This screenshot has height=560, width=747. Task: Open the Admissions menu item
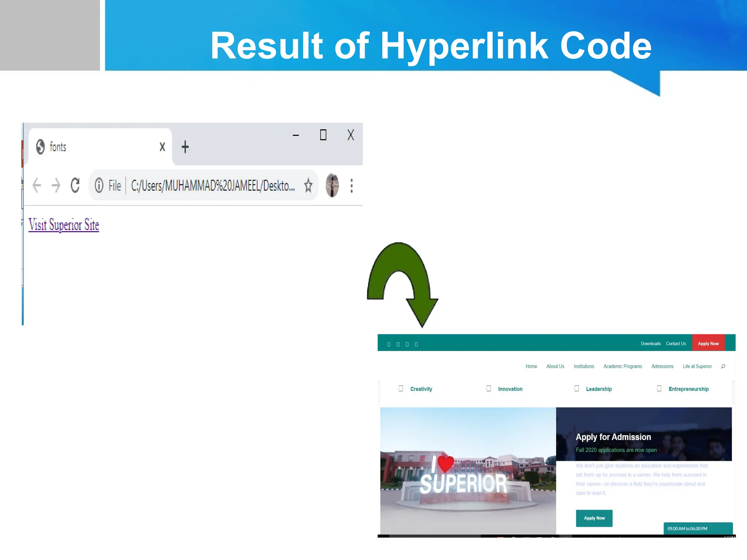pyautogui.click(x=662, y=366)
